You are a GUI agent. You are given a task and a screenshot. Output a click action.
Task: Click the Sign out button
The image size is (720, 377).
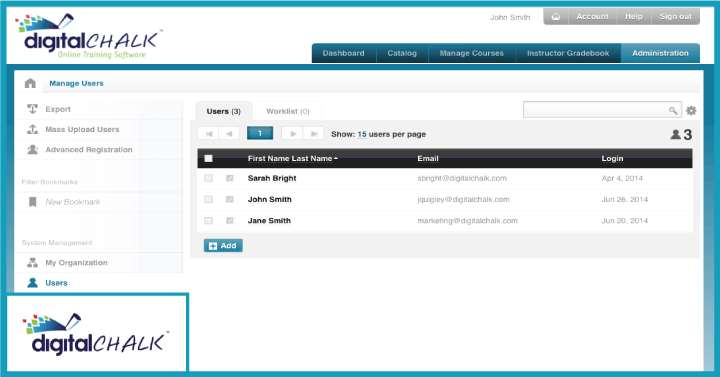675,17
